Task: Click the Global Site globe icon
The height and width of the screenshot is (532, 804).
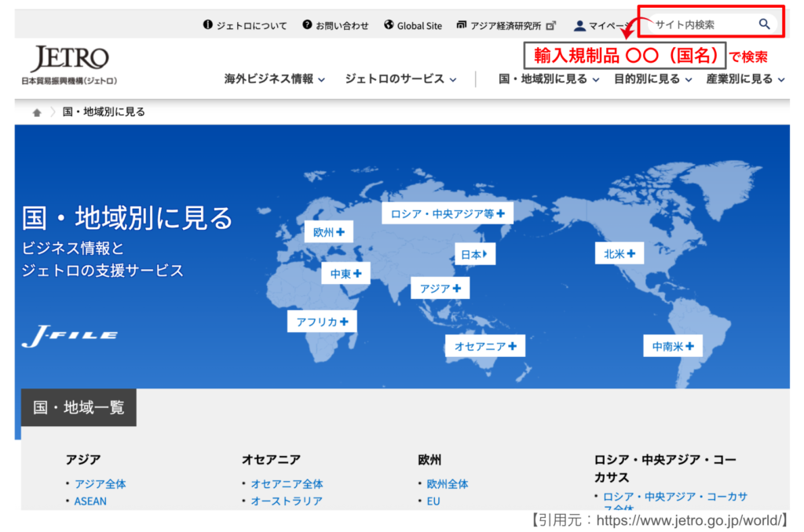Action: coord(389,24)
